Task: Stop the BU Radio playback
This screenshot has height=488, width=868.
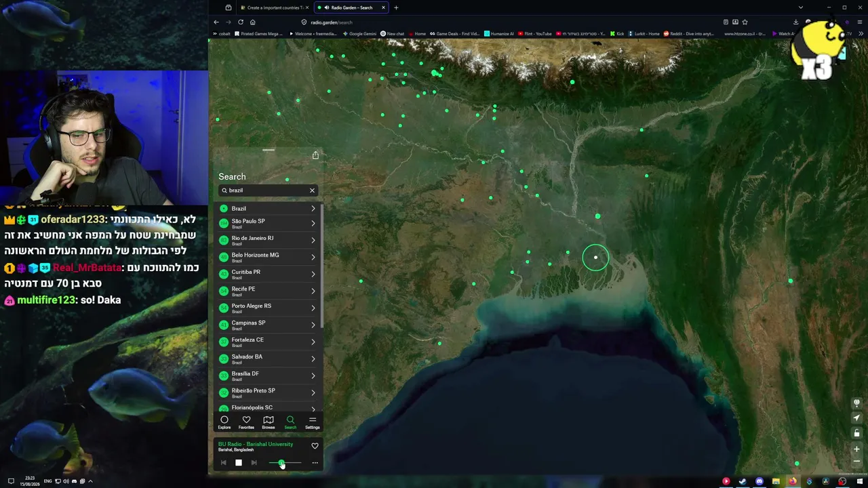Action: coord(239,463)
